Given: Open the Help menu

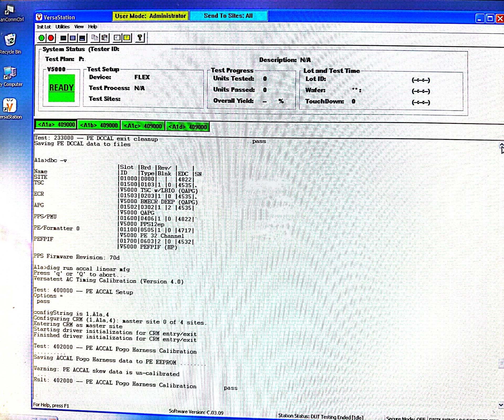Looking at the screenshot, I should (92, 27).
